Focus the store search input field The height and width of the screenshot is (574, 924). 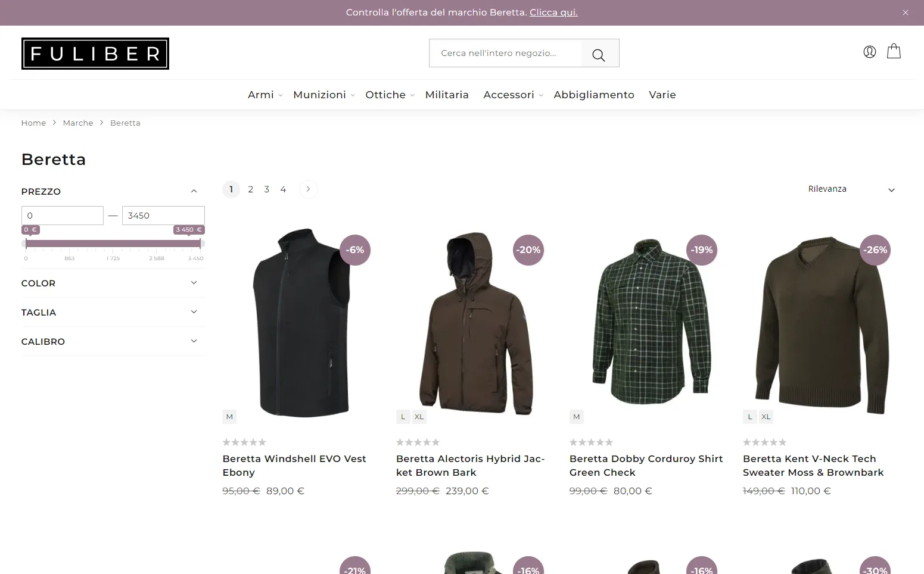pyautogui.click(x=505, y=53)
